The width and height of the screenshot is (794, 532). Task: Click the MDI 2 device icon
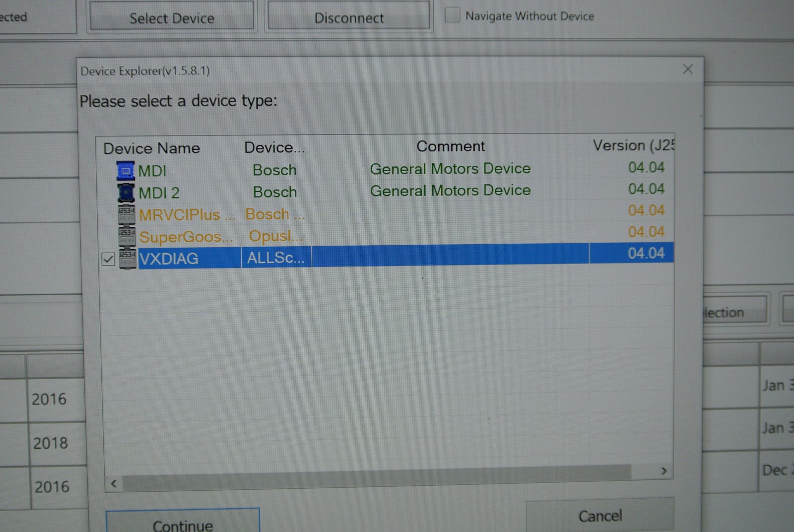[x=126, y=193]
